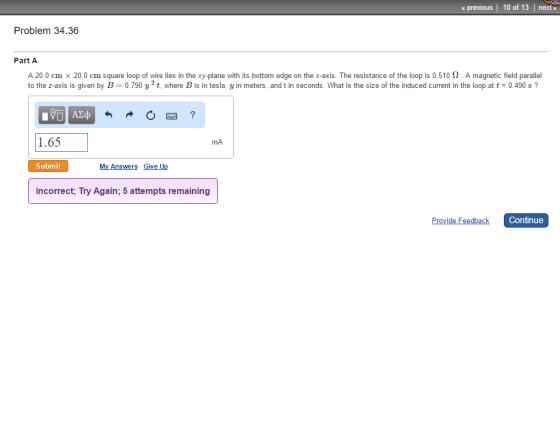Click the Incorrect; Try Again message box
This screenshot has height=426, width=560.
(x=123, y=191)
